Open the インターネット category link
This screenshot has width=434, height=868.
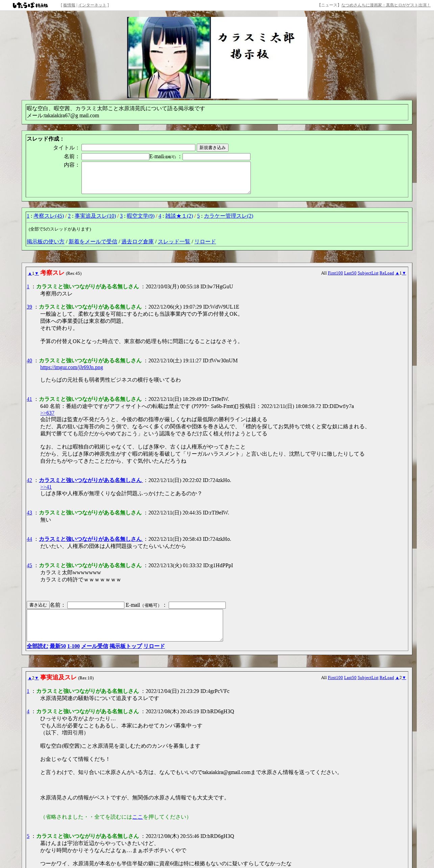point(92,5)
